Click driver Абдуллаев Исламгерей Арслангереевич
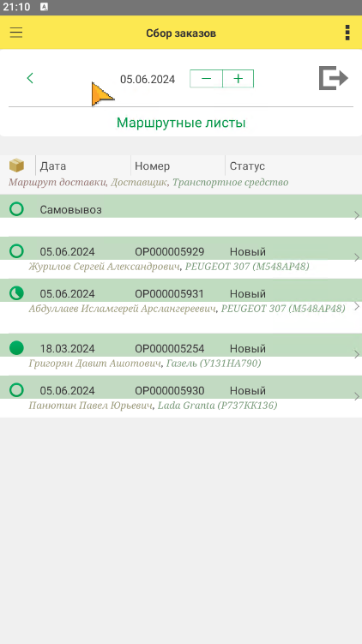362x644 pixels. tap(123, 309)
